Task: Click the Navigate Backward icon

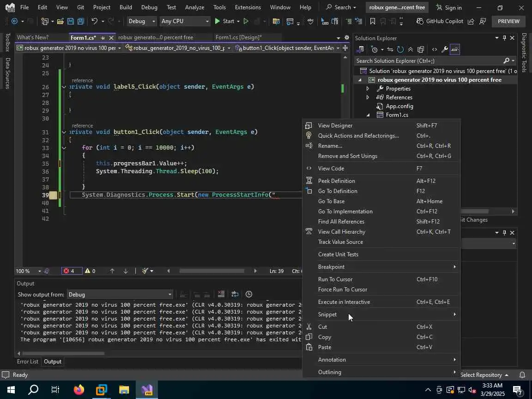Action: (x=15, y=21)
